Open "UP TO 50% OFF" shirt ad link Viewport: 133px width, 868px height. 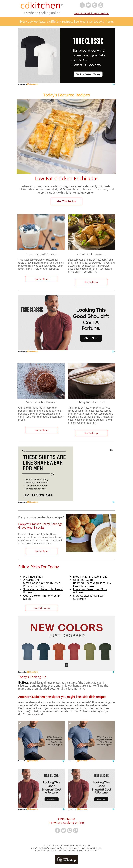tap(38, 495)
